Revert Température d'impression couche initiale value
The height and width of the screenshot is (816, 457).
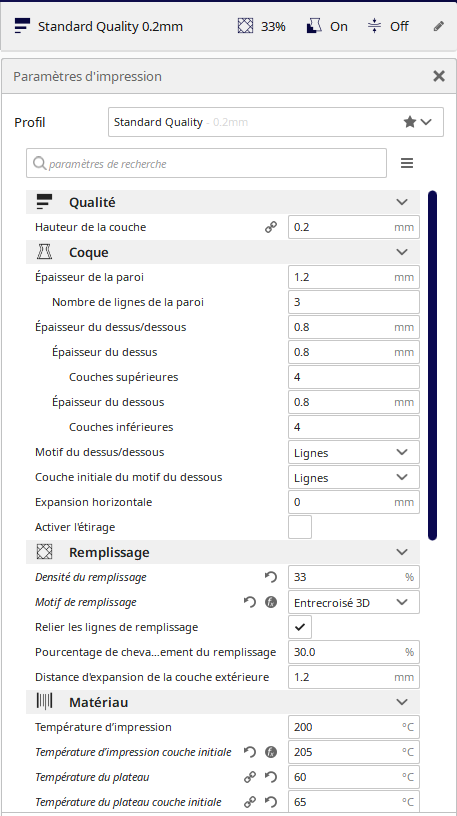(x=250, y=752)
